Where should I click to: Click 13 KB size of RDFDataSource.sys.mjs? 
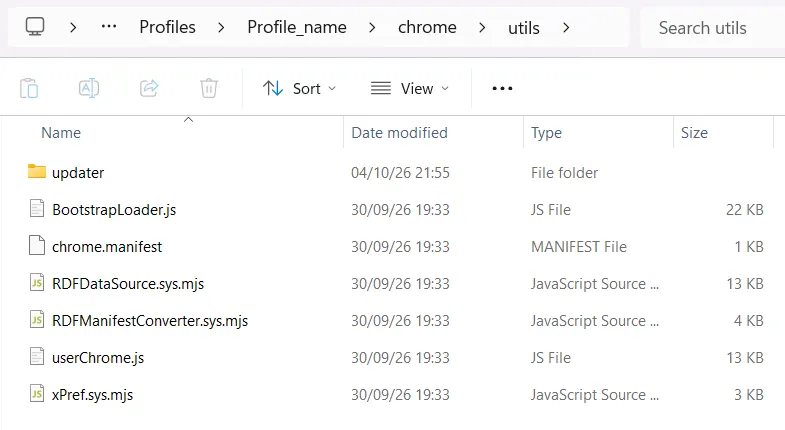pyautogui.click(x=744, y=284)
